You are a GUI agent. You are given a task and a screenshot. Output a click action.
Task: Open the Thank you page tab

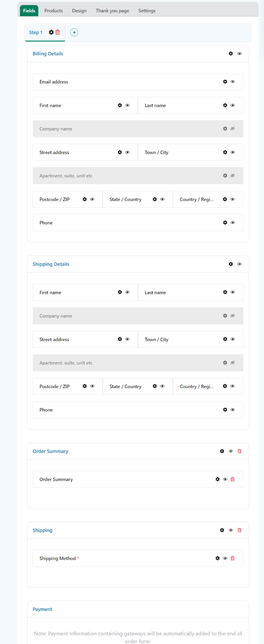[112, 10]
